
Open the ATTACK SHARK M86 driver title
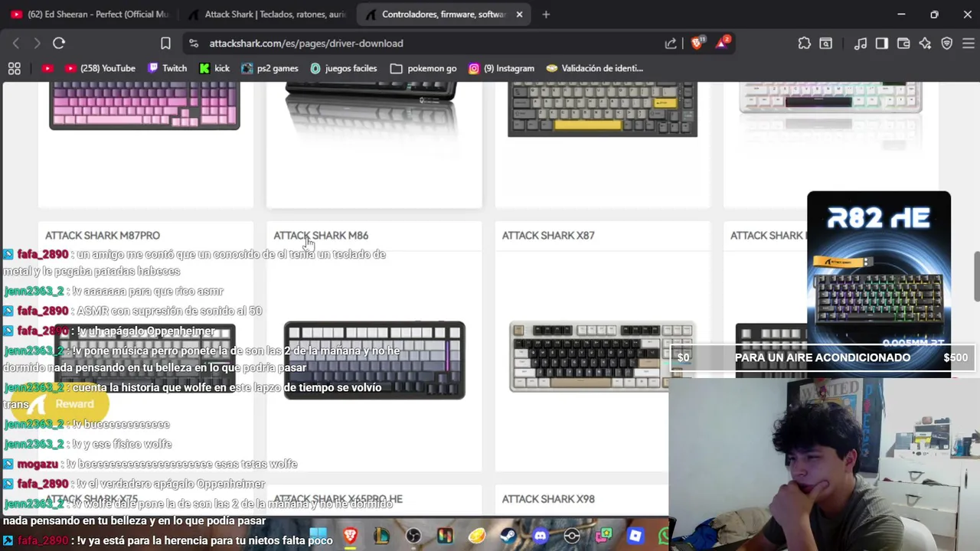321,236
